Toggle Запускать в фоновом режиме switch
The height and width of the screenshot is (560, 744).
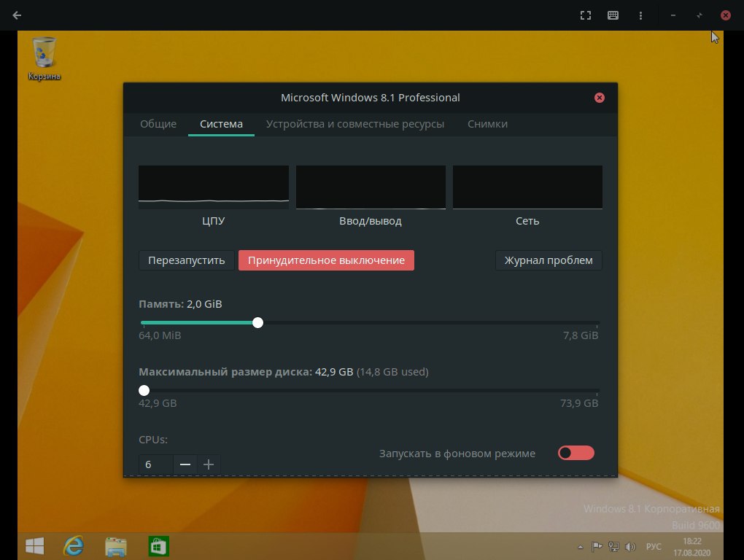coord(576,453)
